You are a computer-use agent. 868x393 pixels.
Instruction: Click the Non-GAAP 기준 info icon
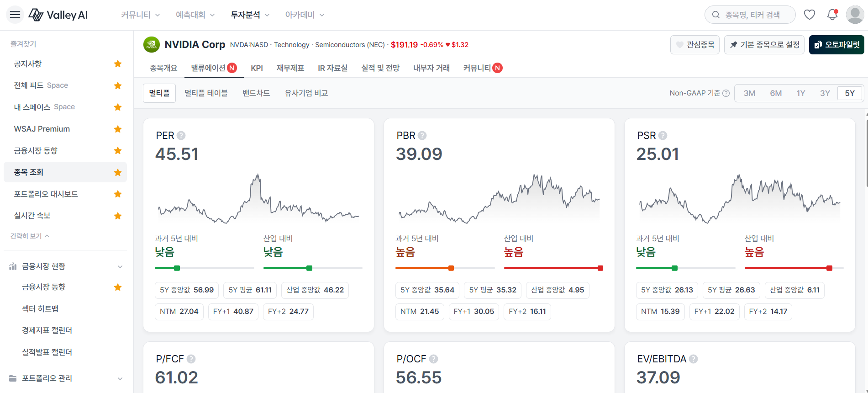(x=726, y=93)
